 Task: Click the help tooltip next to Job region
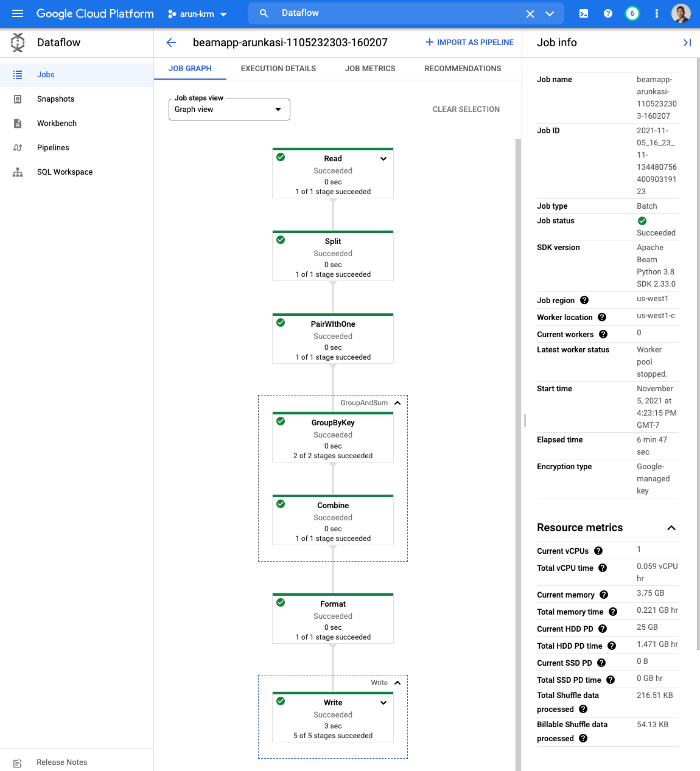click(584, 300)
